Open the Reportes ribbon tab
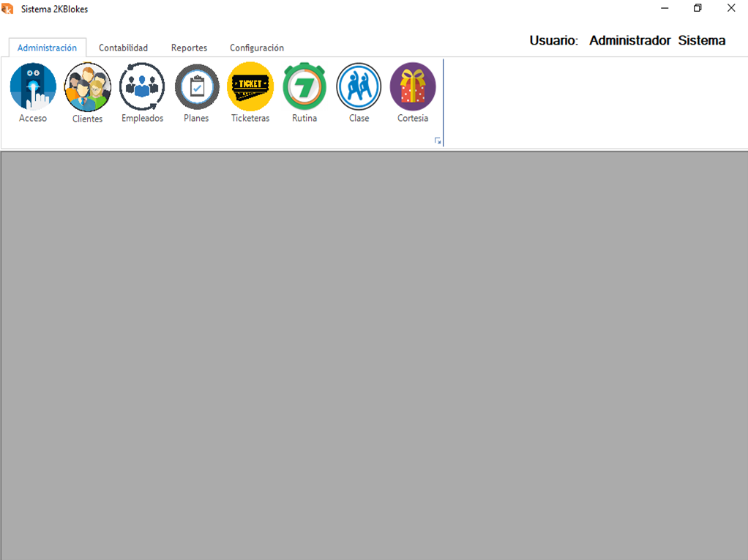This screenshot has height=560, width=748. (x=189, y=48)
